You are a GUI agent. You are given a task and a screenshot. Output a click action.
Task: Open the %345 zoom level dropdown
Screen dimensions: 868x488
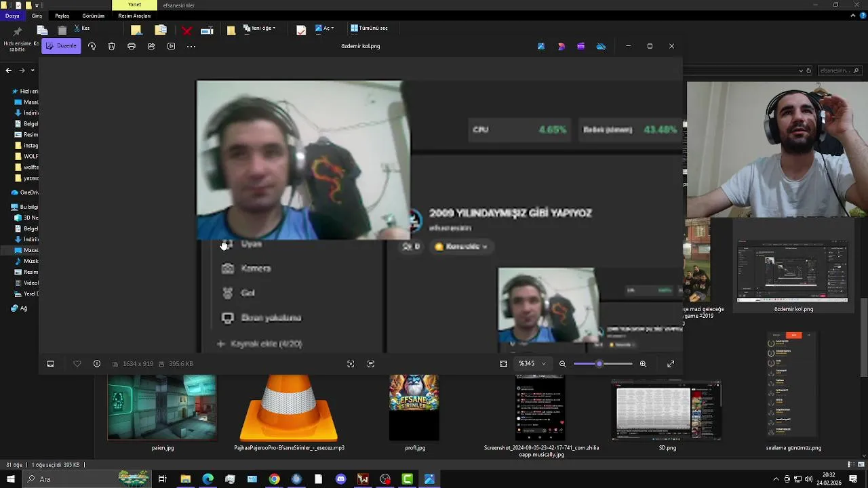532,364
